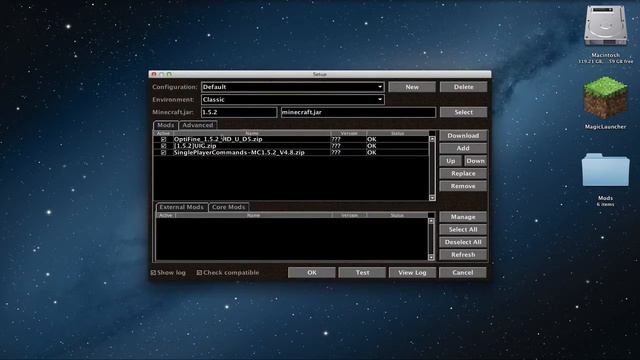This screenshot has height=360, width=640.
Task: Open the View Log button
Action: pos(412,273)
